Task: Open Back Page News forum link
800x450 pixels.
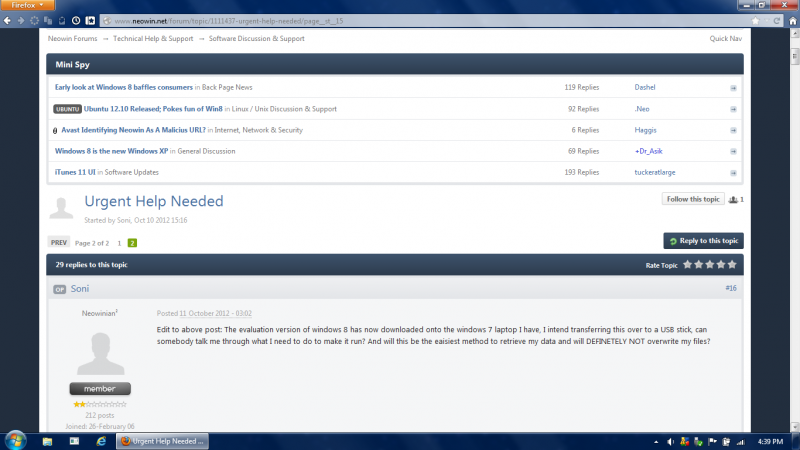Action: tap(227, 87)
